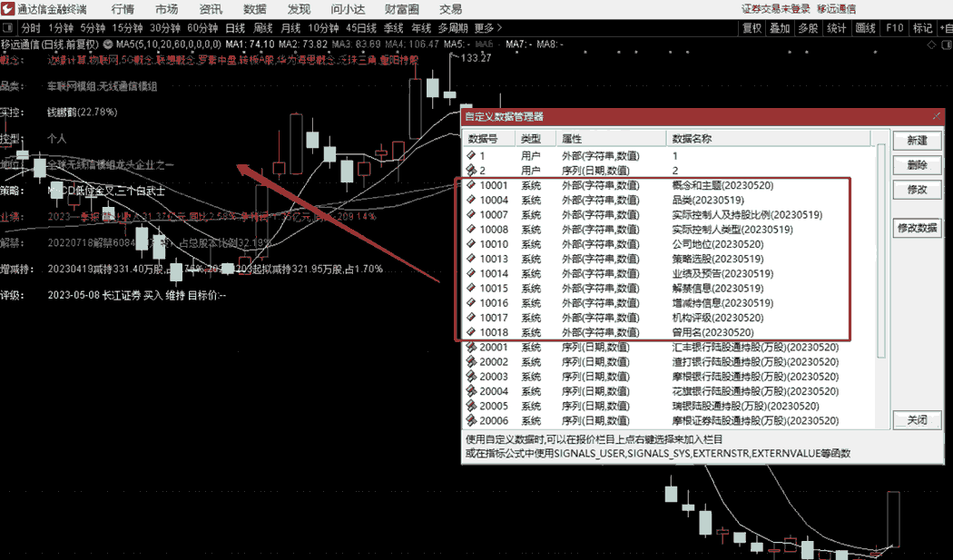Screen dimensions: 953x560
Task: Click the 关闭 button in data manager
Action: pos(917,420)
